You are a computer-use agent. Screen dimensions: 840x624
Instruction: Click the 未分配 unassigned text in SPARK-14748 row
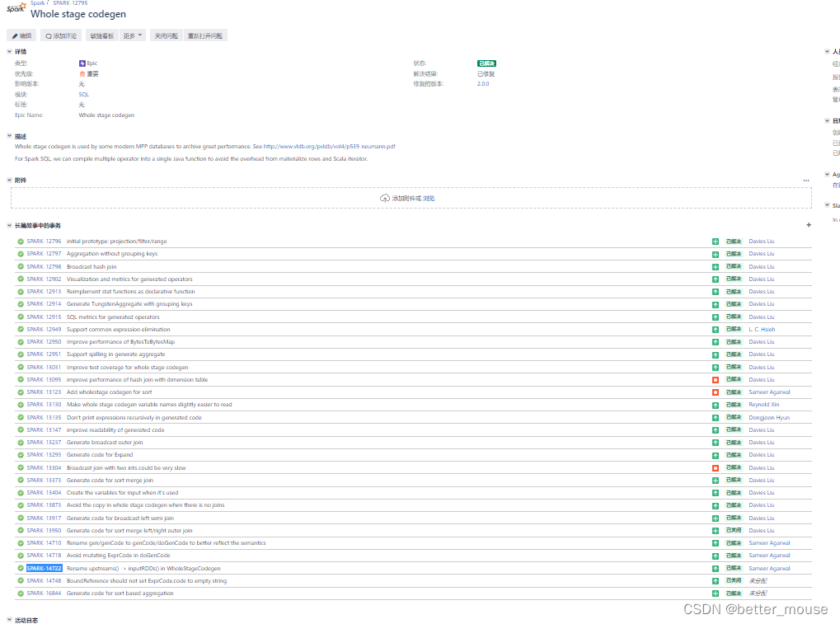[x=758, y=580]
